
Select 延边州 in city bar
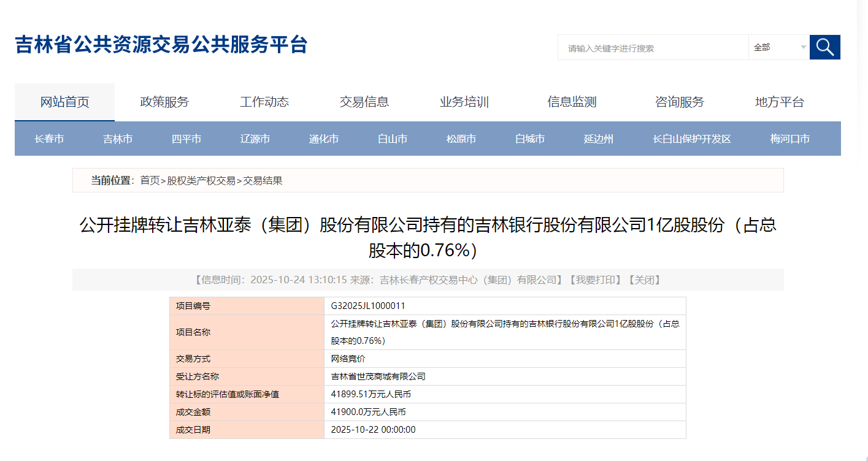point(599,139)
